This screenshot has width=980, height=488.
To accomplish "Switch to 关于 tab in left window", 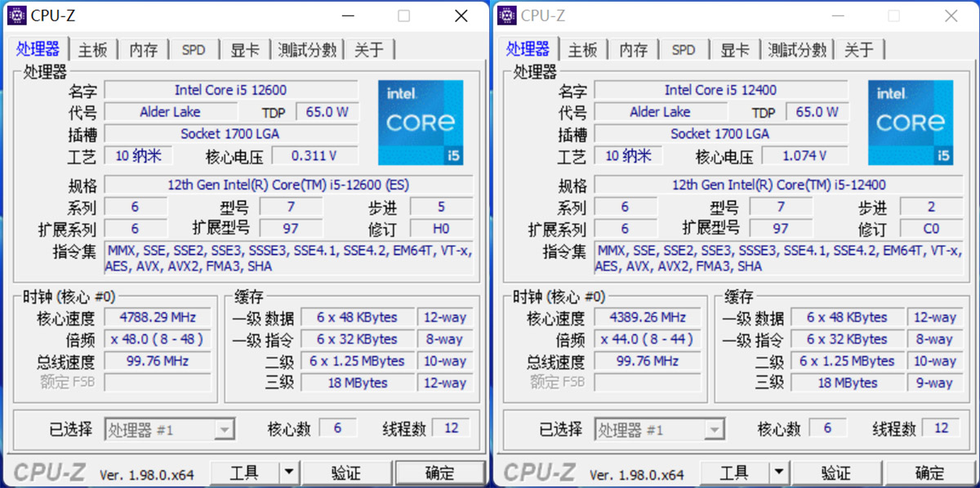I will [369, 50].
